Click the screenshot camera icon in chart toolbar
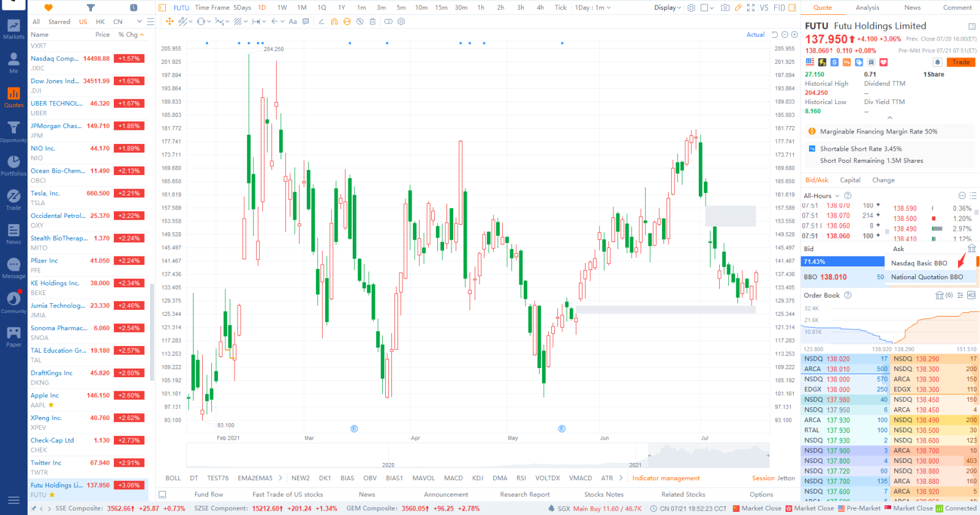This screenshot has height=515, width=980. pyautogui.click(x=725, y=8)
